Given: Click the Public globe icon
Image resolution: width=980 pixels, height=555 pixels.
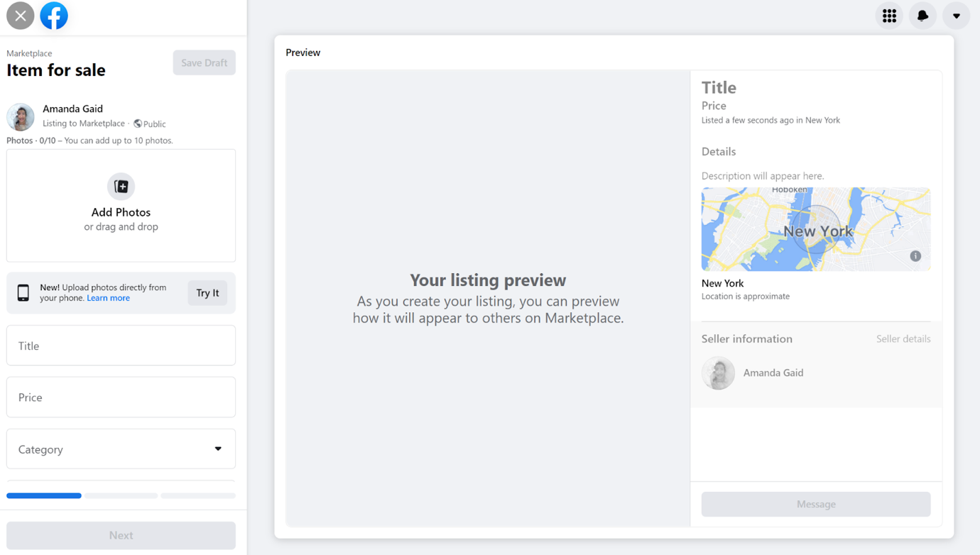Looking at the screenshot, I should point(138,123).
